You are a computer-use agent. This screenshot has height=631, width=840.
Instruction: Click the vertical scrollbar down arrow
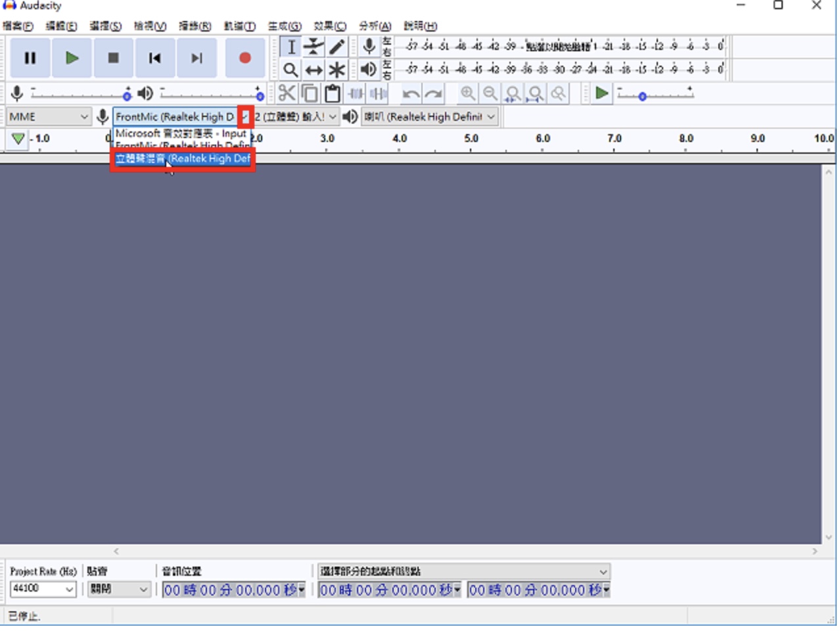click(x=828, y=537)
